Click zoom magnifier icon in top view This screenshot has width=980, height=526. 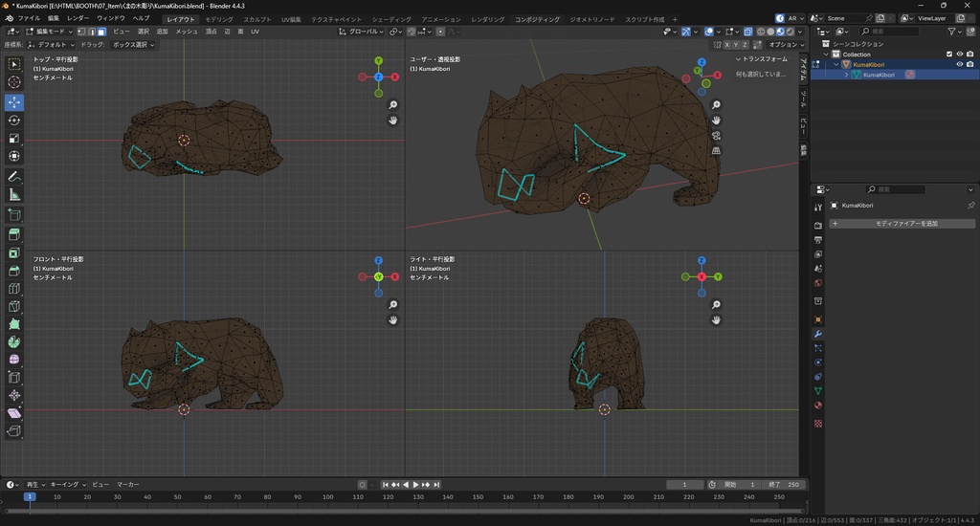click(393, 105)
